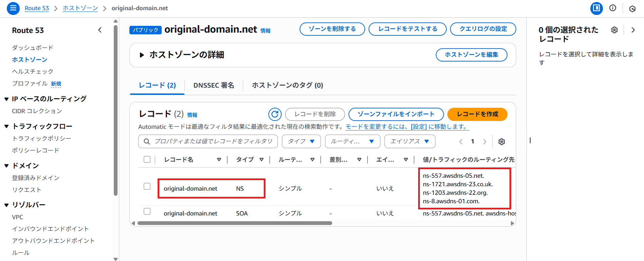Sort by differentiator column arrow
This screenshot has height=261, width=644.
(x=359, y=159)
